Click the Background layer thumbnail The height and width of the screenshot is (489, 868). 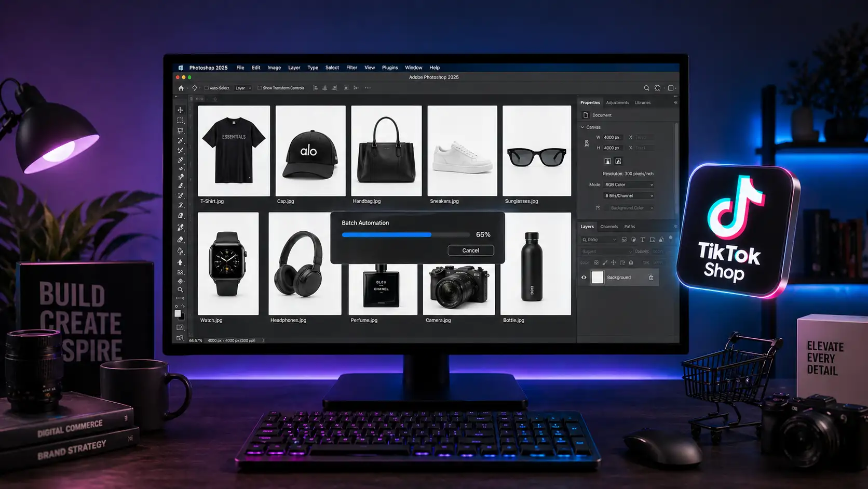[598, 277]
